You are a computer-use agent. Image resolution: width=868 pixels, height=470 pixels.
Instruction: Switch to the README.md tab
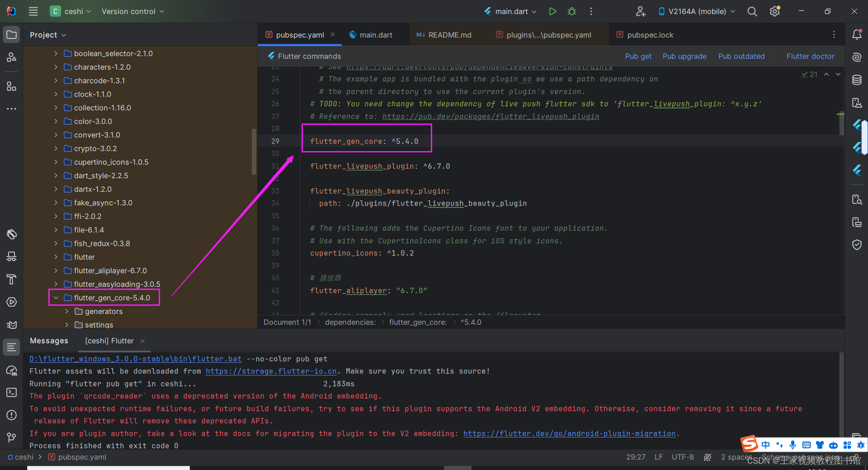click(x=449, y=34)
